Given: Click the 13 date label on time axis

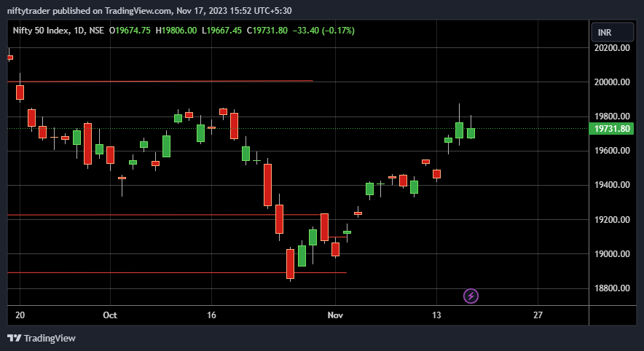Looking at the screenshot, I should (x=436, y=315).
